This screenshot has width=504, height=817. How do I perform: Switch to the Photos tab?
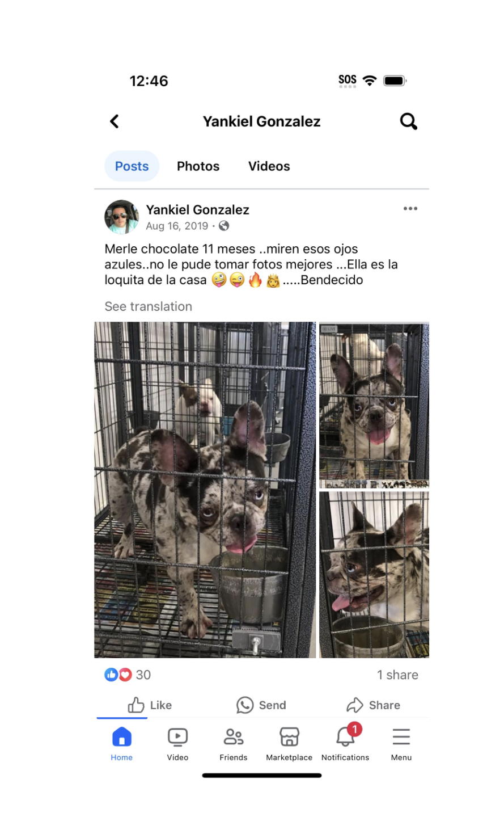click(198, 166)
